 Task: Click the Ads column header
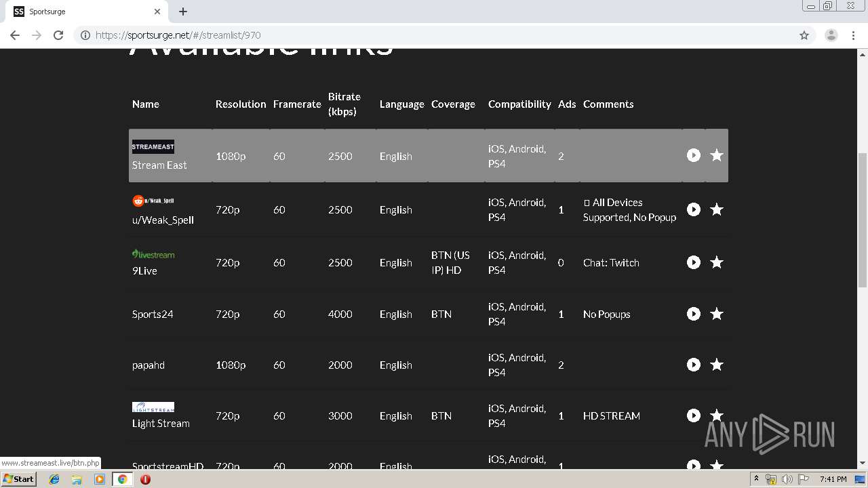point(567,104)
